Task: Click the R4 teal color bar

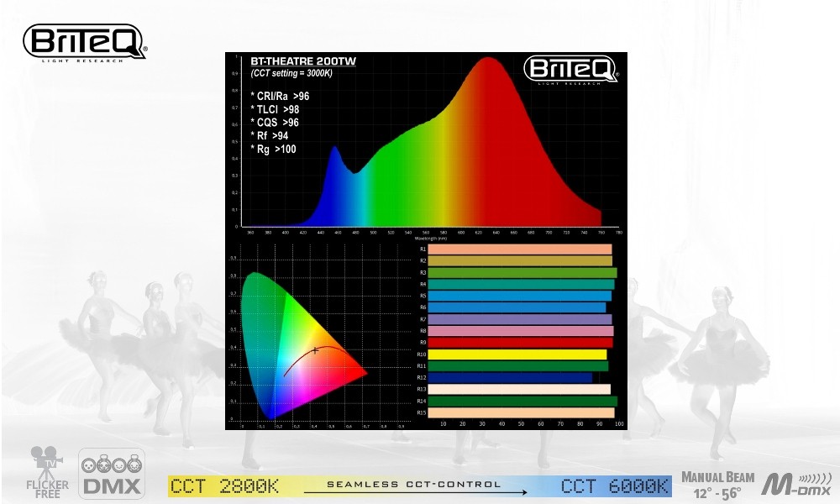Action: [x=522, y=285]
